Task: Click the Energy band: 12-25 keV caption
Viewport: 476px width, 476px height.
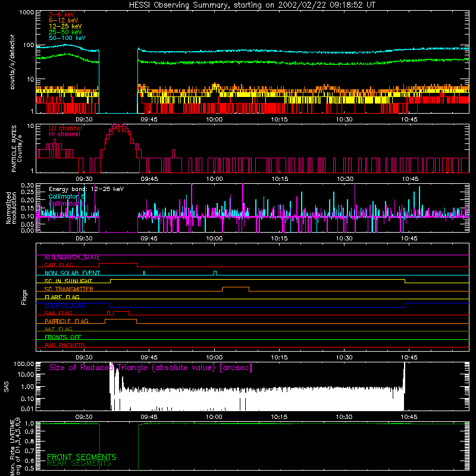Action: coord(86,189)
